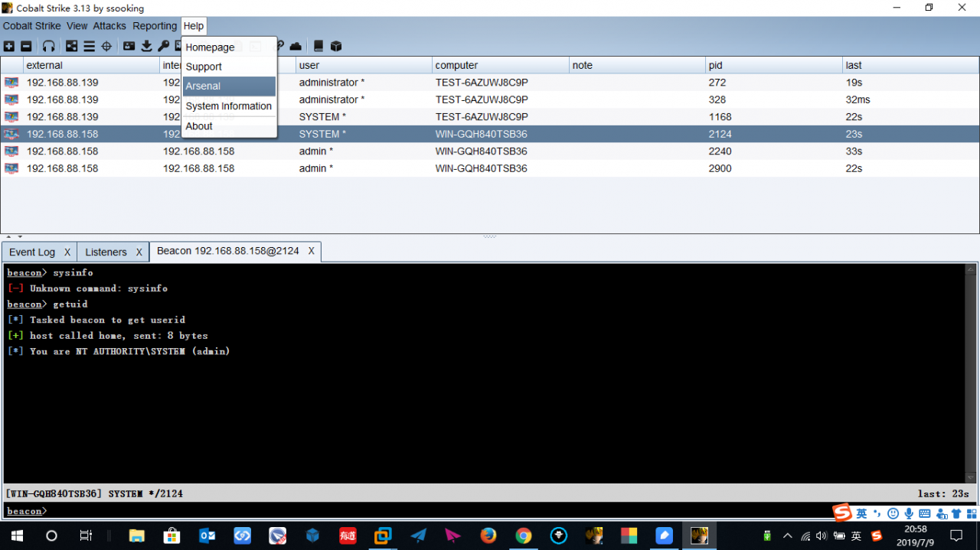
Task: Show hidden tray icons chevron
Action: [787, 535]
